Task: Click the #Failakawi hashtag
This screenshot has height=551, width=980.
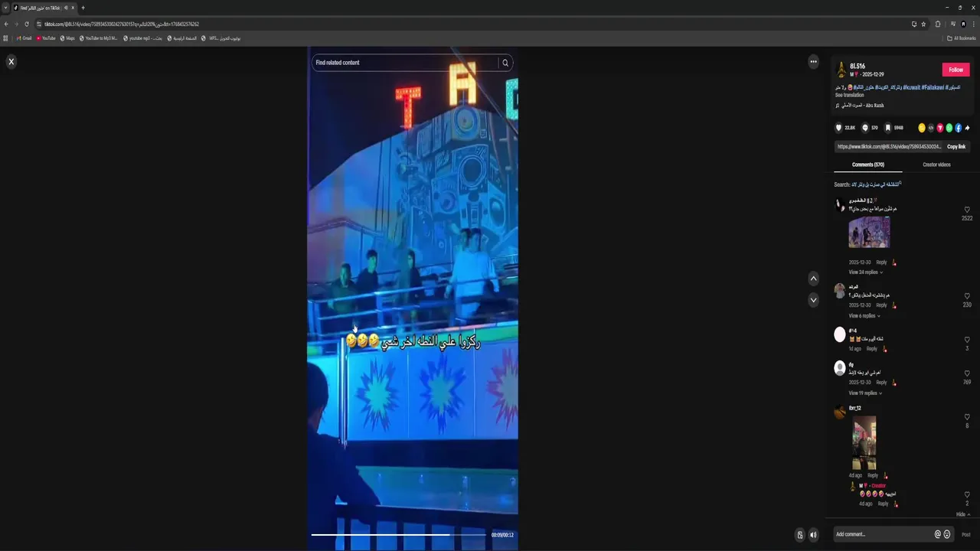Action: point(933,87)
